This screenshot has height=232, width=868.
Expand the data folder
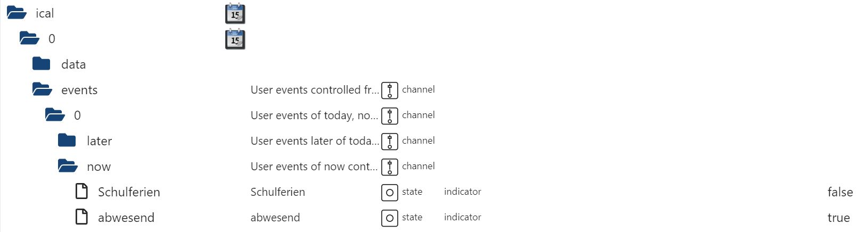click(41, 64)
